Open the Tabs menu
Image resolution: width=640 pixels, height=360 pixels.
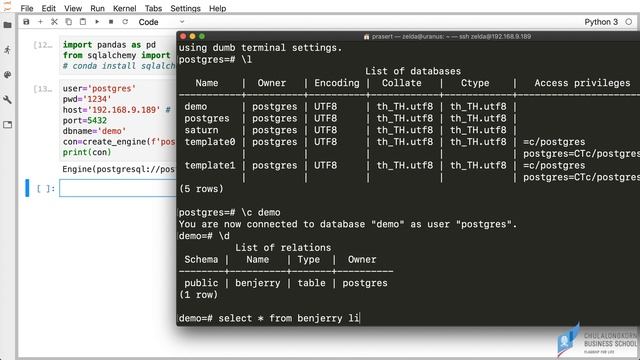pyautogui.click(x=153, y=8)
